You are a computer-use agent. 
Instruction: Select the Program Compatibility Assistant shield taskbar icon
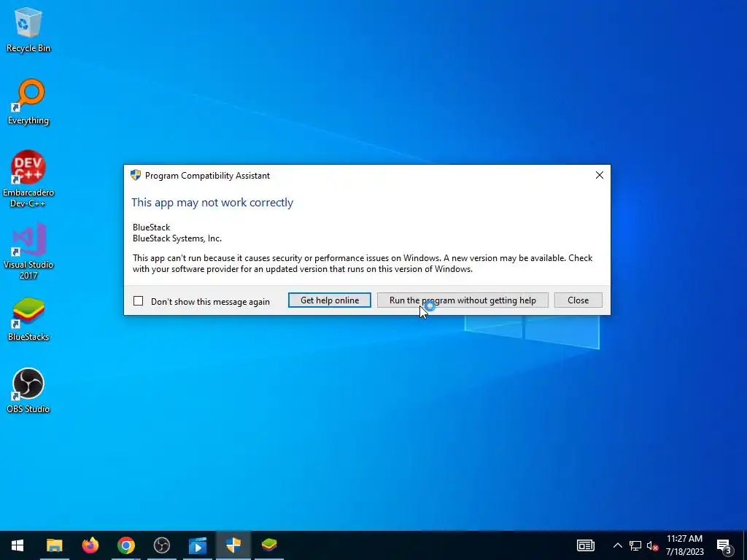233,545
